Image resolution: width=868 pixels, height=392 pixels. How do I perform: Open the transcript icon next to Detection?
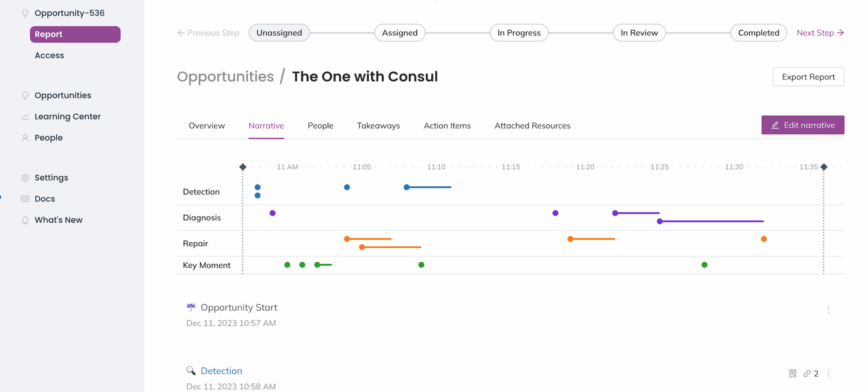[793, 373]
